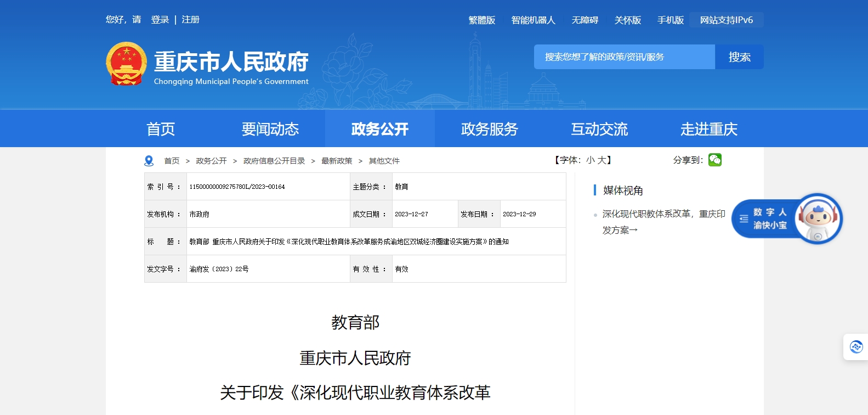Open the 渝快小宝 digital assistant robot
The image size is (868, 415).
point(818,218)
